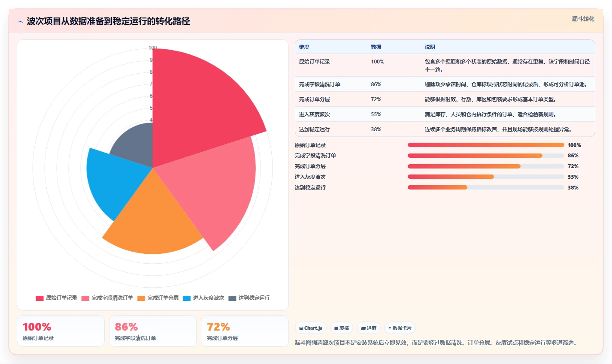Click the description starting 剔除缺少承诺时间
Viewport: 612px width, 364px height.
pyautogui.click(x=506, y=84)
